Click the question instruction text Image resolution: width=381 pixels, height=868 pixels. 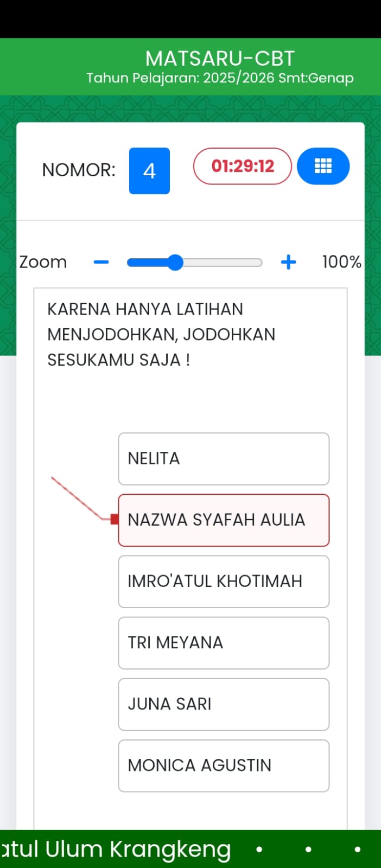(161, 334)
